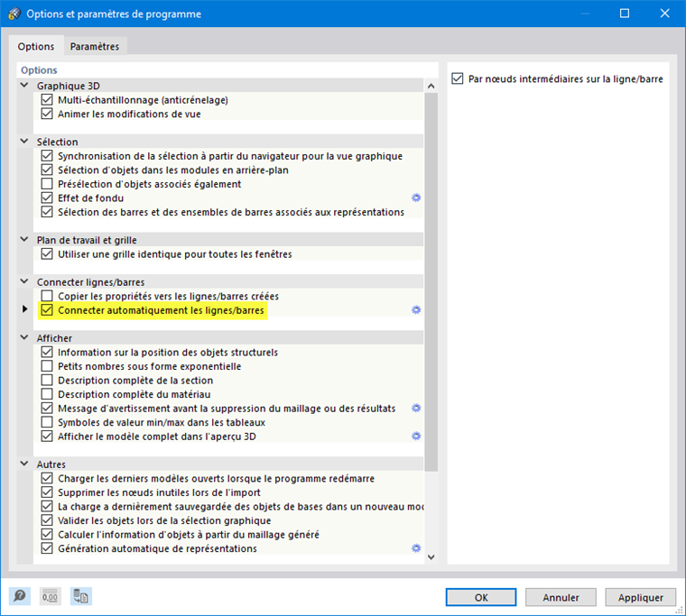Enable Présélection d'objets associés également

click(x=47, y=184)
